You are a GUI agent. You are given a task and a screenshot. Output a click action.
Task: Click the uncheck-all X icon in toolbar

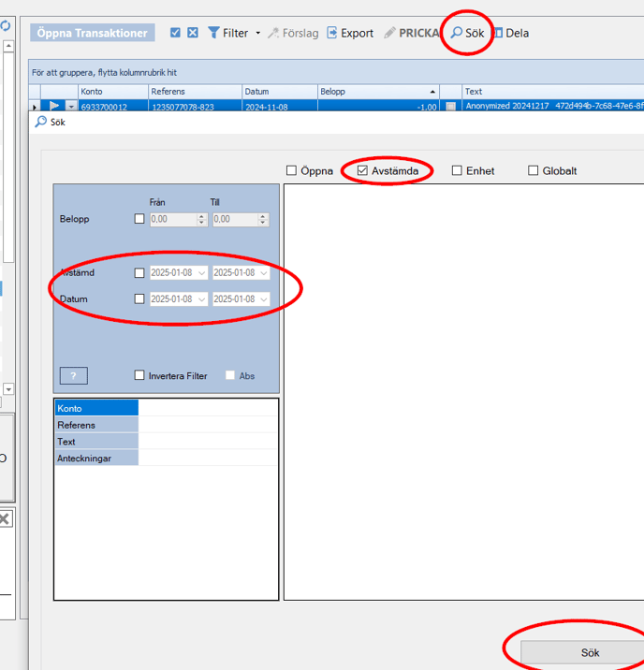pyautogui.click(x=193, y=33)
